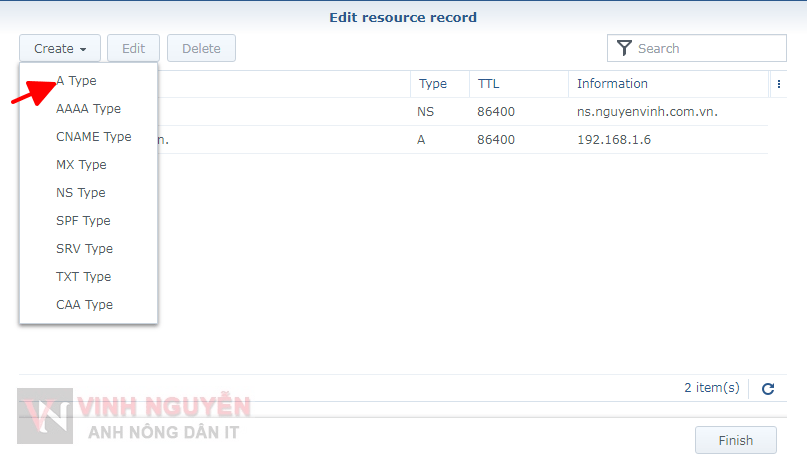Pick SRV Type record option
807x461 pixels.
pyautogui.click(x=84, y=249)
